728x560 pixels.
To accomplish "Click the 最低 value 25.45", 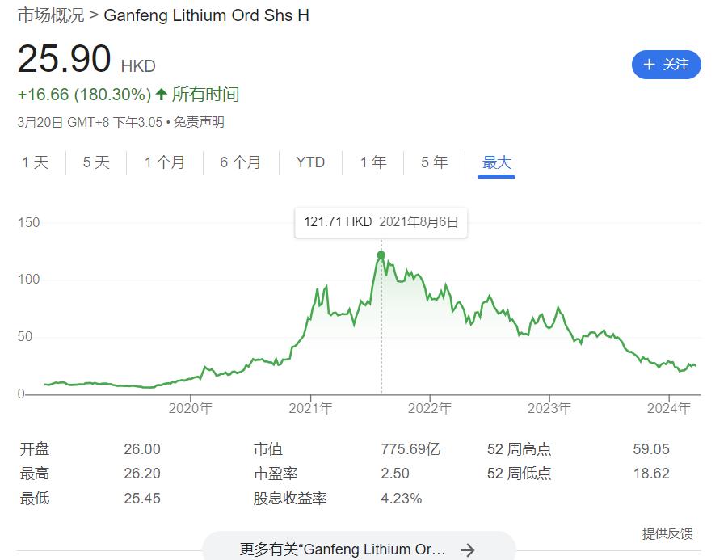I will (142, 499).
